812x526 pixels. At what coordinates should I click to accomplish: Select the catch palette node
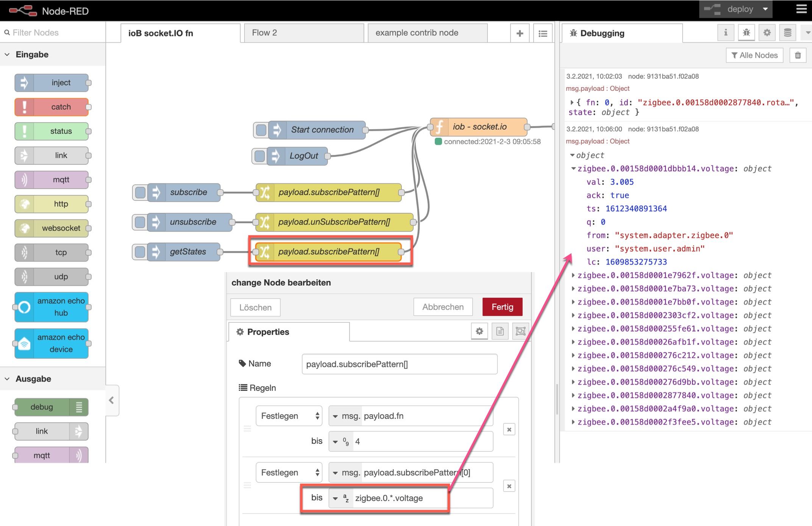(52, 107)
